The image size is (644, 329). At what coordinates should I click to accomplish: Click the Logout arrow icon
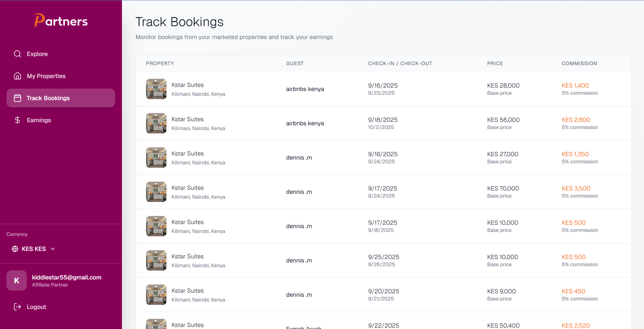[x=17, y=307]
